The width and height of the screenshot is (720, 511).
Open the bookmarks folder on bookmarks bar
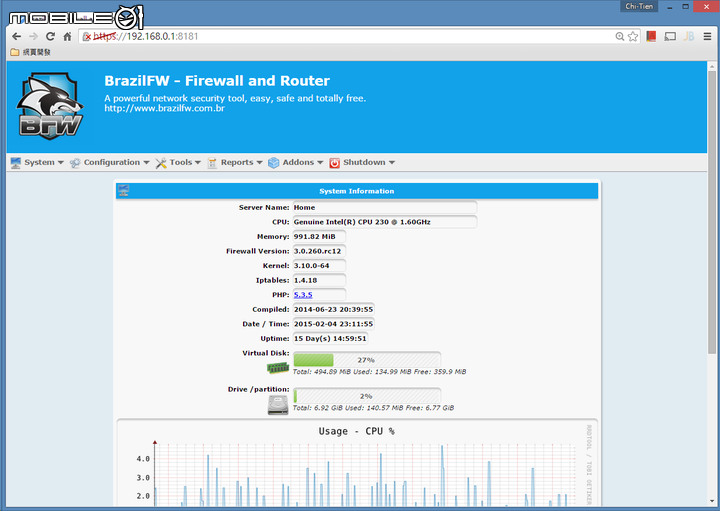30,52
